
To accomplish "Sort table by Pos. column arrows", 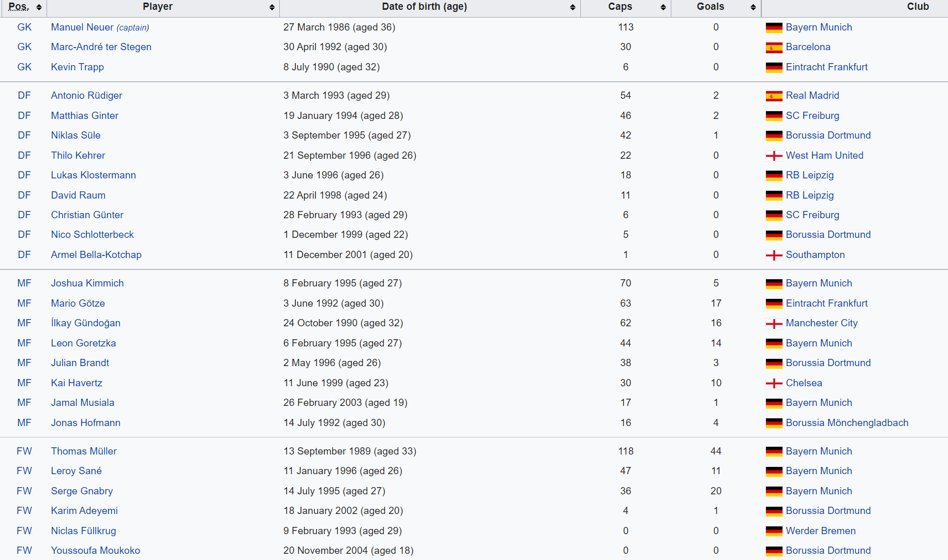I will (x=39, y=7).
